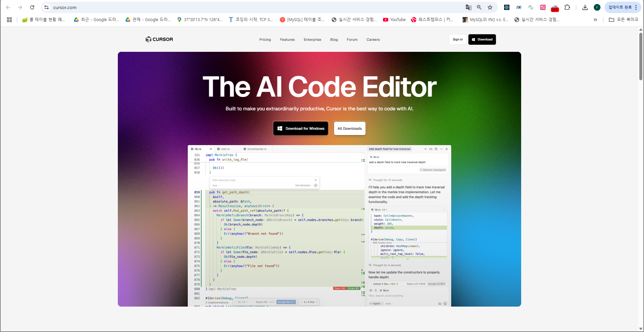The image size is (644, 332).
Task: Open the last 실시간 서비스 경험 bookmark
Action: point(537,20)
